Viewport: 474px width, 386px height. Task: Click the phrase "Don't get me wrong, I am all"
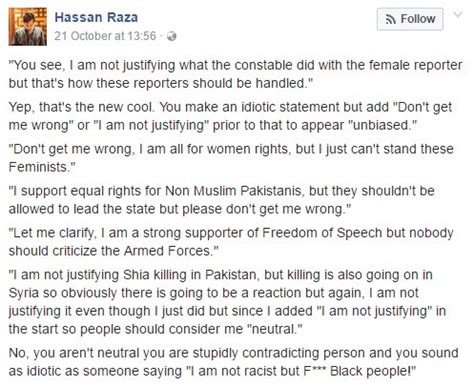point(96,149)
